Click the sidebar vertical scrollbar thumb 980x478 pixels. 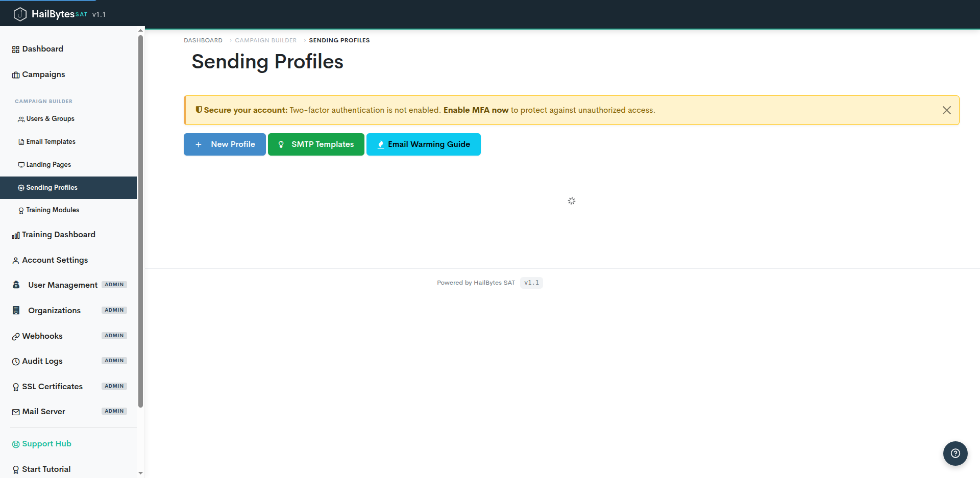pos(140,221)
